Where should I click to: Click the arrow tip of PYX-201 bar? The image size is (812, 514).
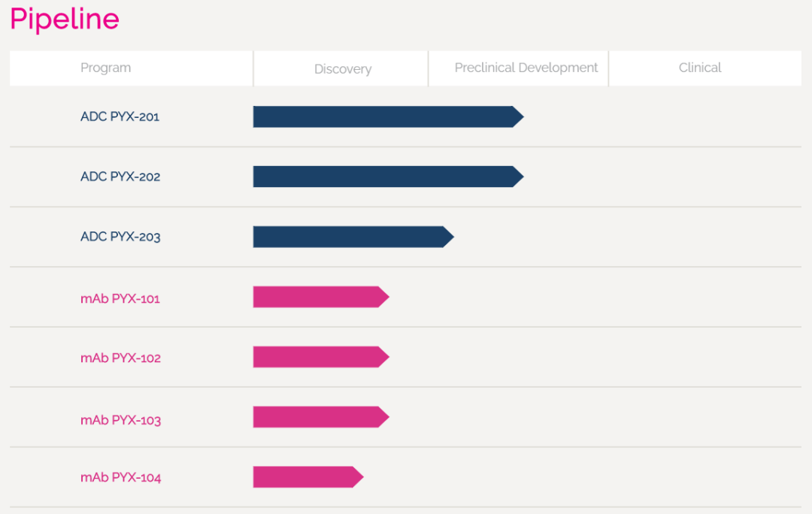pyautogui.click(x=518, y=116)
